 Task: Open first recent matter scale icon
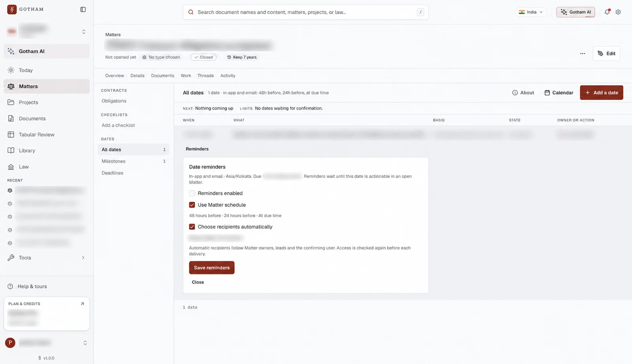point(10,190)
